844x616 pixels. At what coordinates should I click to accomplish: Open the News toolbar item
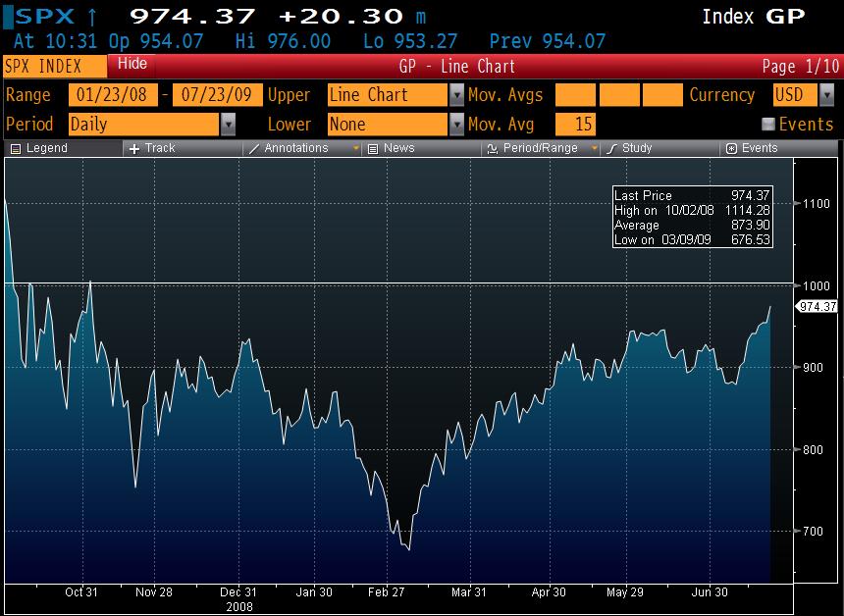[373, 148]
